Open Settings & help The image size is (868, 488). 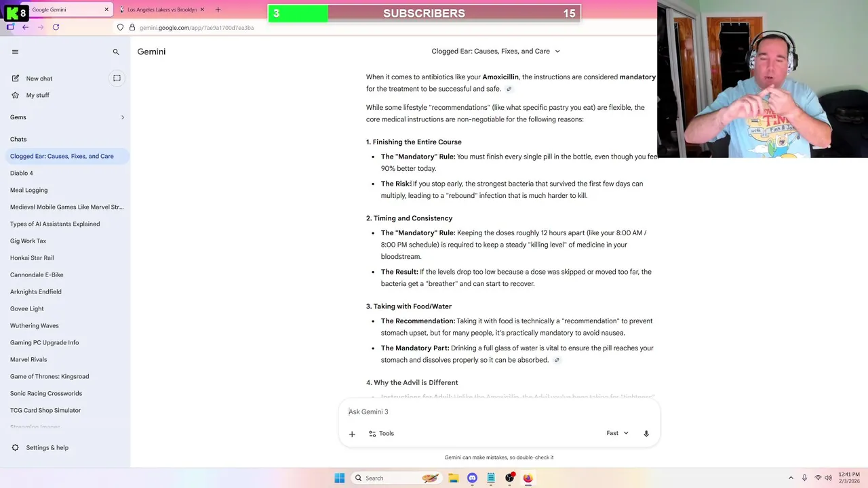(x=39, y=447)
